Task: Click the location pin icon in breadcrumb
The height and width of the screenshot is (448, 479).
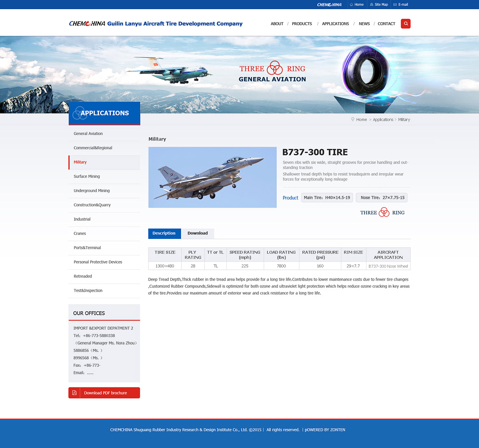Action: 352,119
